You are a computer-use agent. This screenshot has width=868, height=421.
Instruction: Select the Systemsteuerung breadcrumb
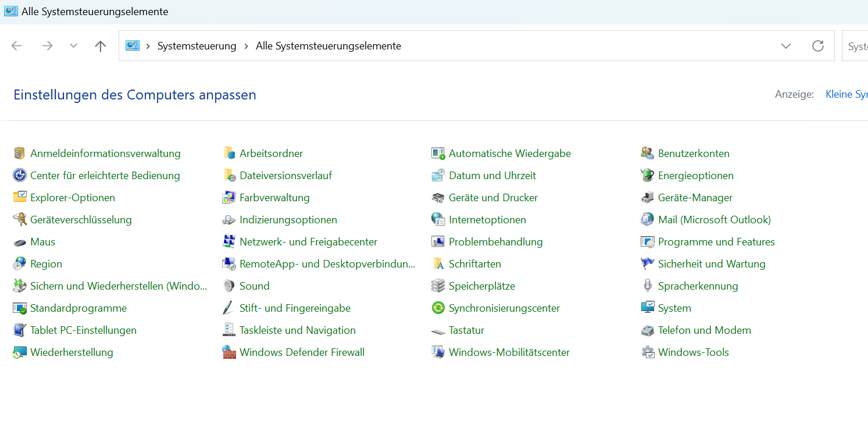point(197,46)
